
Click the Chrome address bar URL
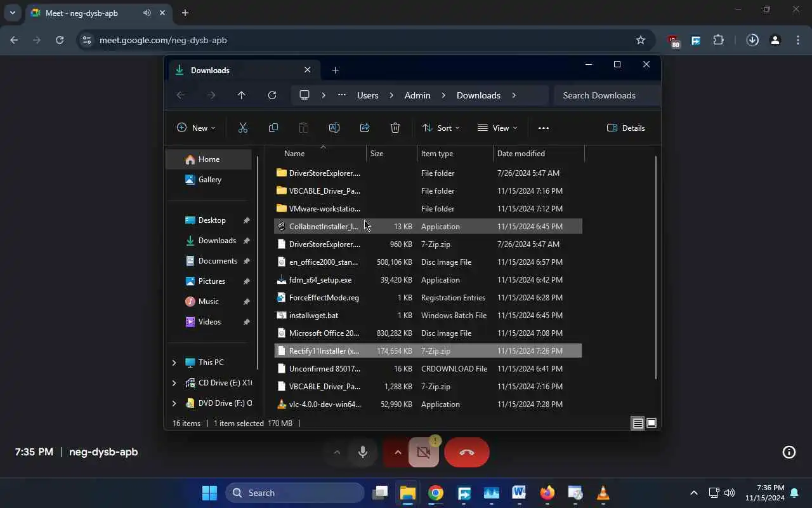click(163, 40)
